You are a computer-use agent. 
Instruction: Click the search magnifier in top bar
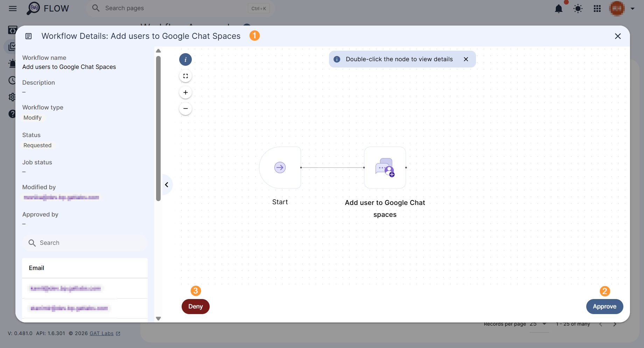click(96, 8)
